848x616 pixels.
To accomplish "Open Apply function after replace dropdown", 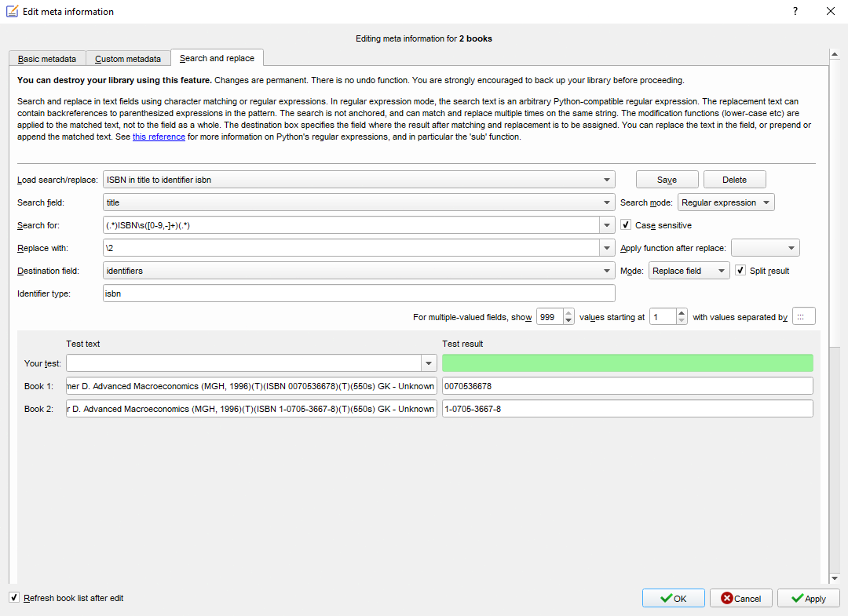I will coord(766,248).
